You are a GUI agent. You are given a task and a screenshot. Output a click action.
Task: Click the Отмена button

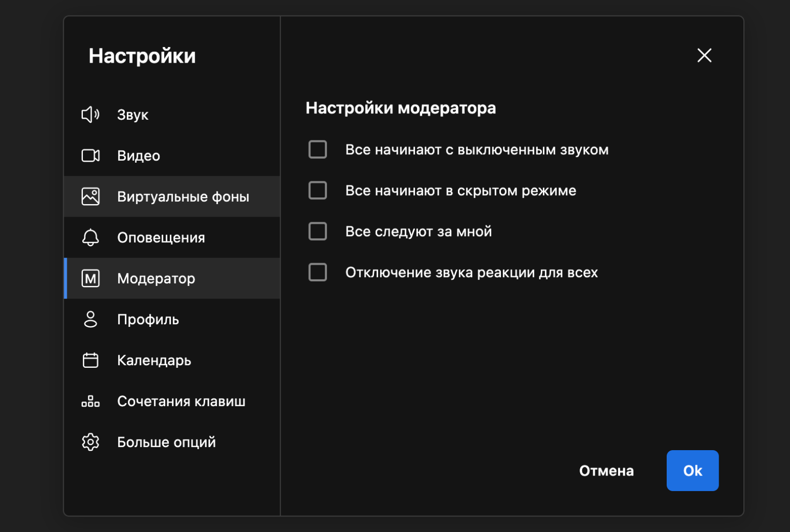607,470
